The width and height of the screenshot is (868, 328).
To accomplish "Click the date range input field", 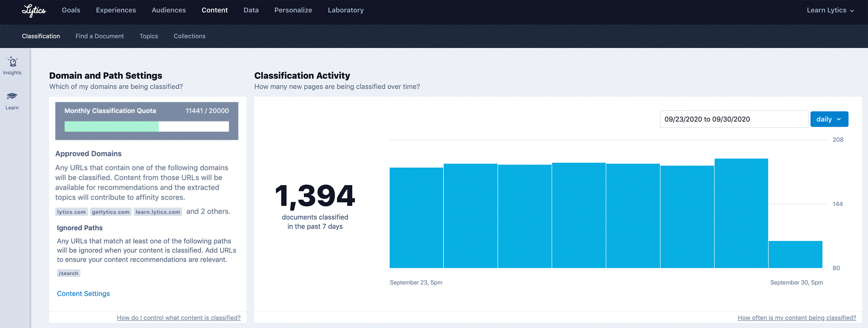I will click(x=734, y=119).
